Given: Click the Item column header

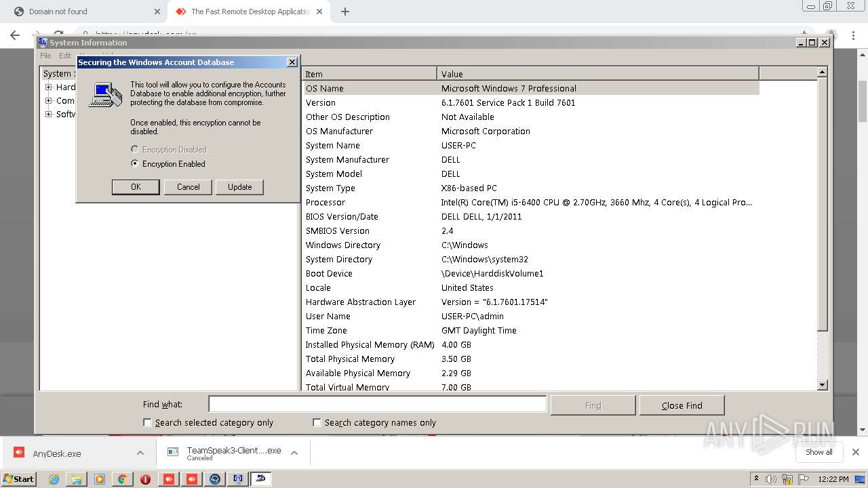Looking at the screenshot, I should [x=370, y=74].
